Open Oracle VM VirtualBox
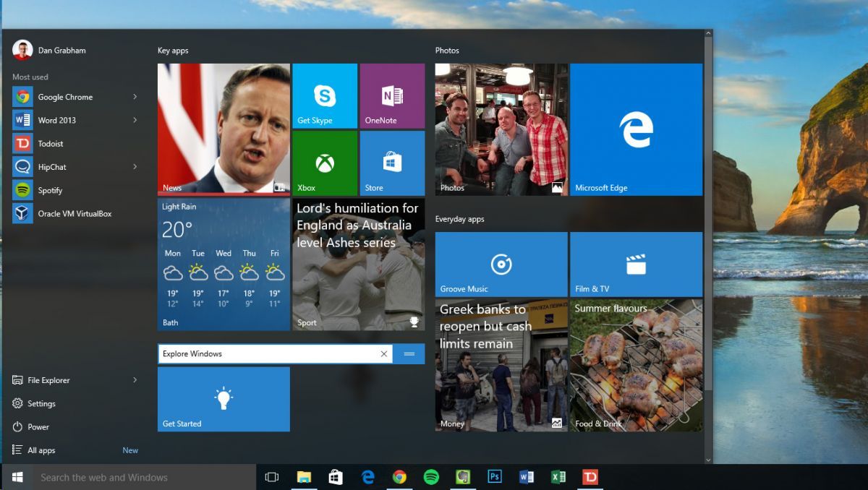The height and width of the screenshot is (490, 868). pyautogui.click(x=71, y=213)
